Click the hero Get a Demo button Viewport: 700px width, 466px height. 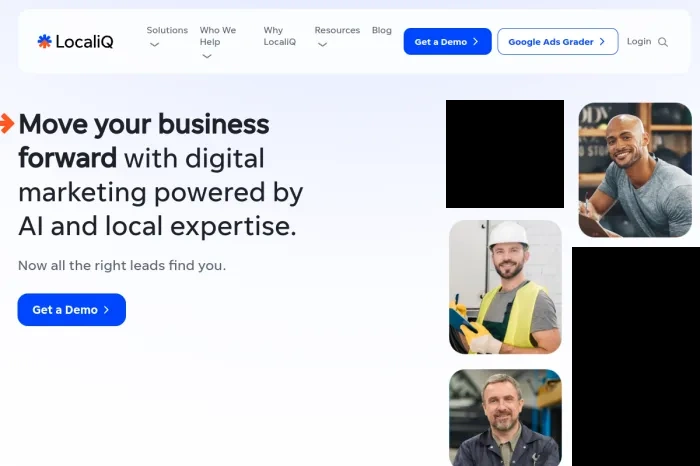(x=71, y=310)
